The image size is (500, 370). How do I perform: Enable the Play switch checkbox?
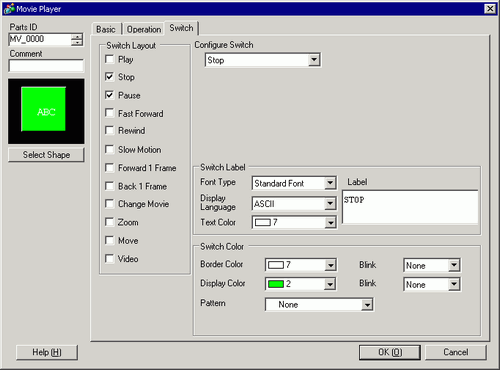[109, 59]
